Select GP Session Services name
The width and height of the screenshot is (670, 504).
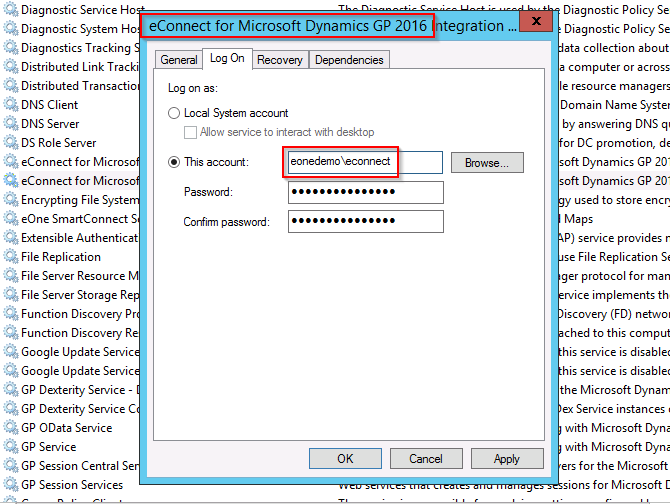[72, 485]
